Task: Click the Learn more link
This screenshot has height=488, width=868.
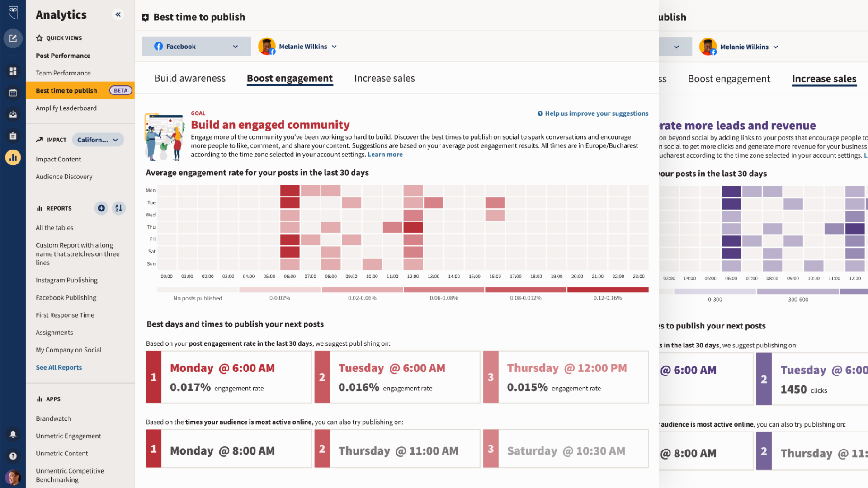Action: (x=385, y=154)
